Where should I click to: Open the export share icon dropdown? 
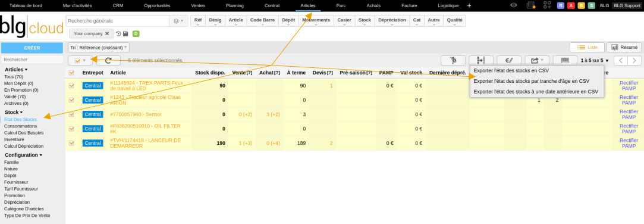click(x=537, y=61)
